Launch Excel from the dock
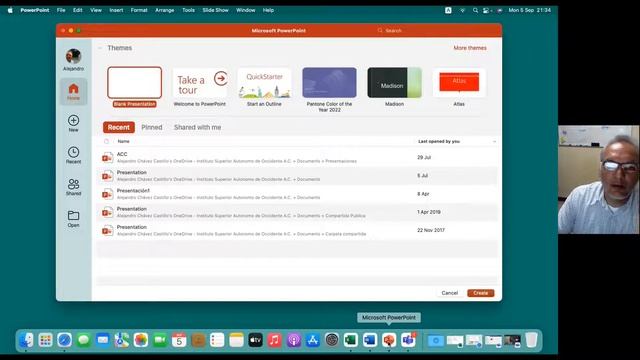The width and height of the screenshot is (640, 360). pos(351,340)
